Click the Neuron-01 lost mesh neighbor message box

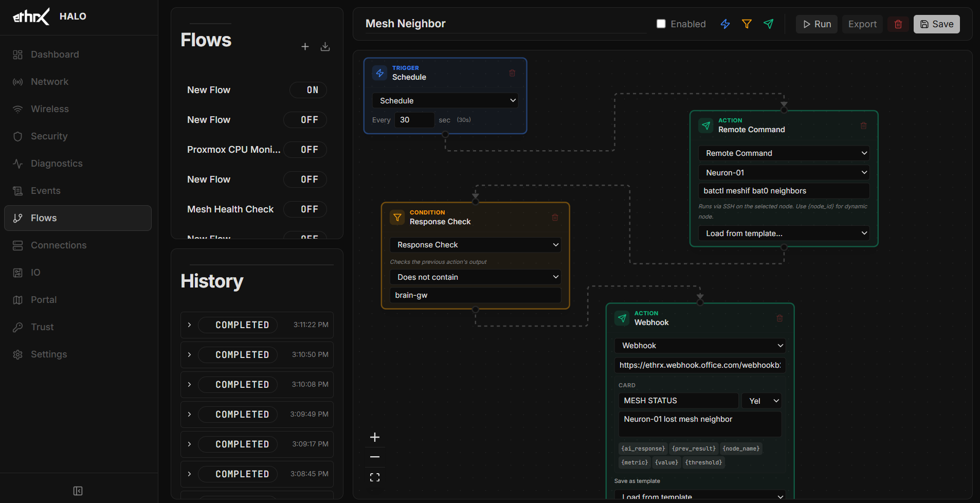[x=700, y=424]
